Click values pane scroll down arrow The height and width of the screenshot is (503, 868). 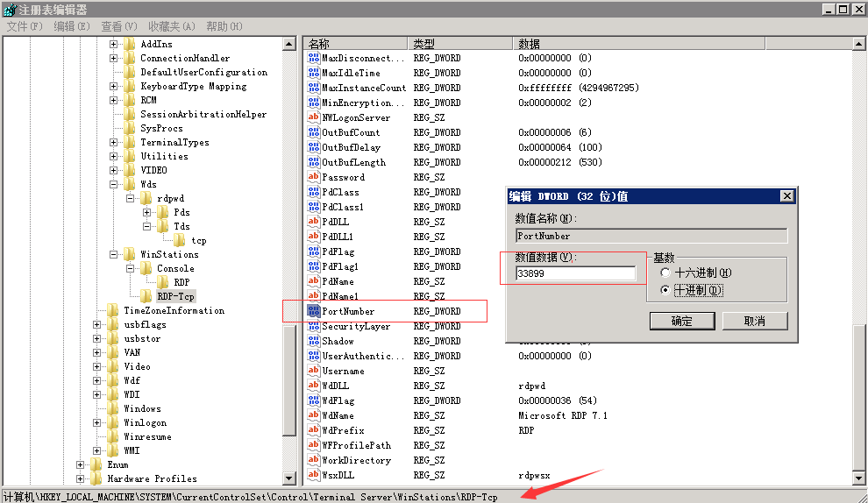pyautogui.click(x=858, y=478)
